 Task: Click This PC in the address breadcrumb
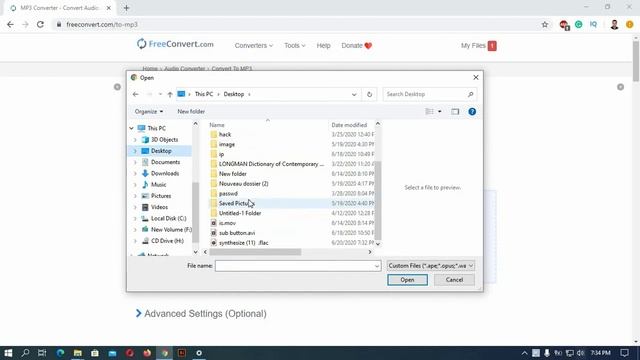click(204, 94)
